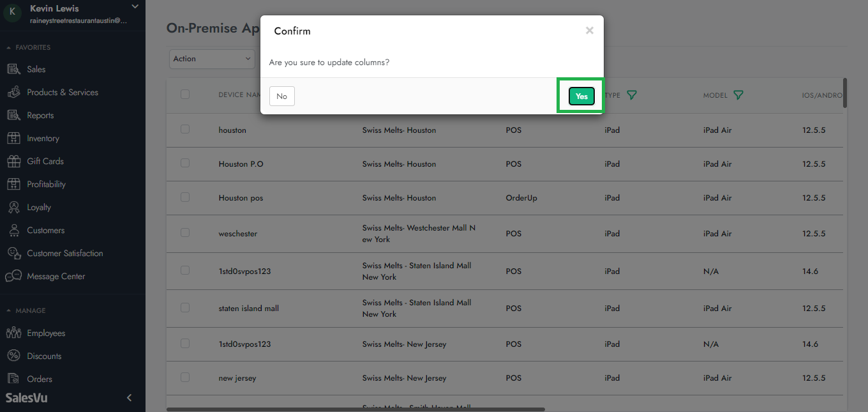Select the weschester row checkbox
The image size is (868, 412).
tap(185, 233)
